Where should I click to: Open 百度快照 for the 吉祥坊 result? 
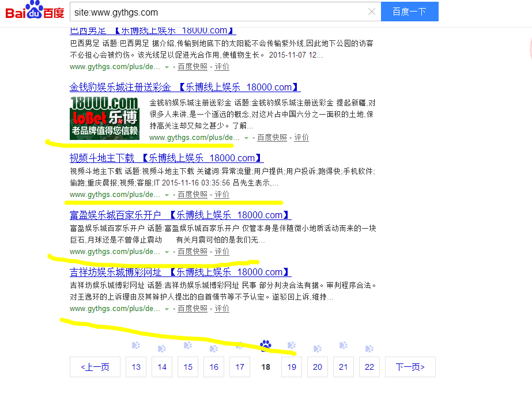pos(193,308)
